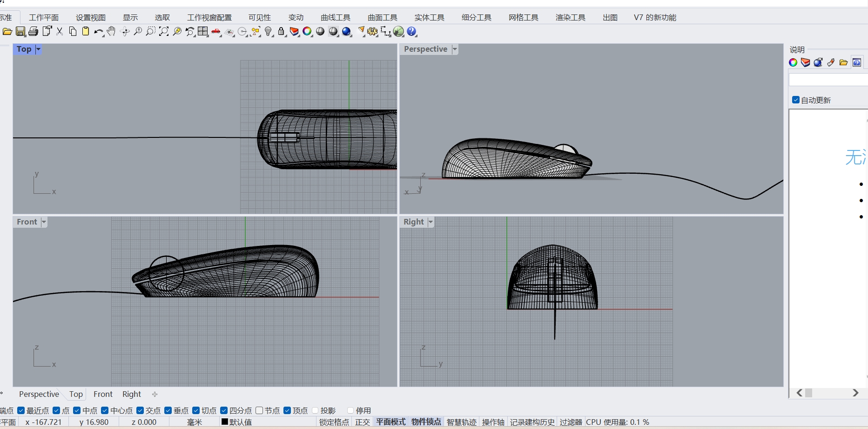
Task: Open the four-viewport layout tool
Action: click(203, 32)
